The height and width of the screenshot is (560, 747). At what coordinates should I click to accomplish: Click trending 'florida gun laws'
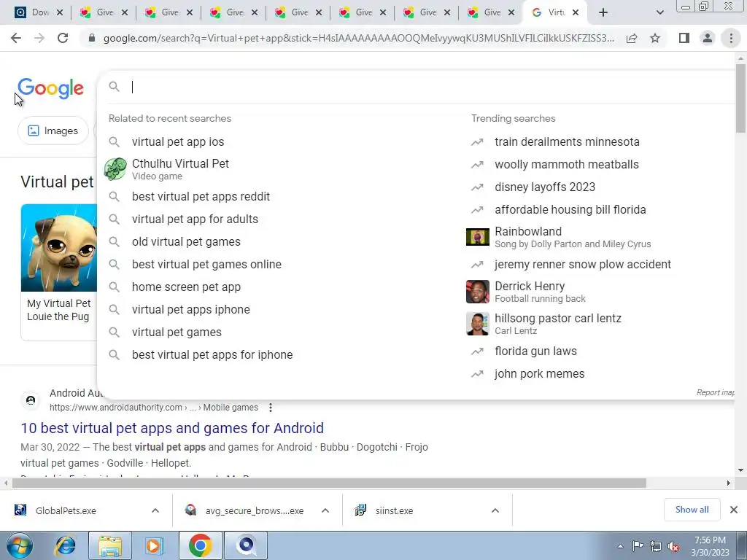[x=535, y=351]
